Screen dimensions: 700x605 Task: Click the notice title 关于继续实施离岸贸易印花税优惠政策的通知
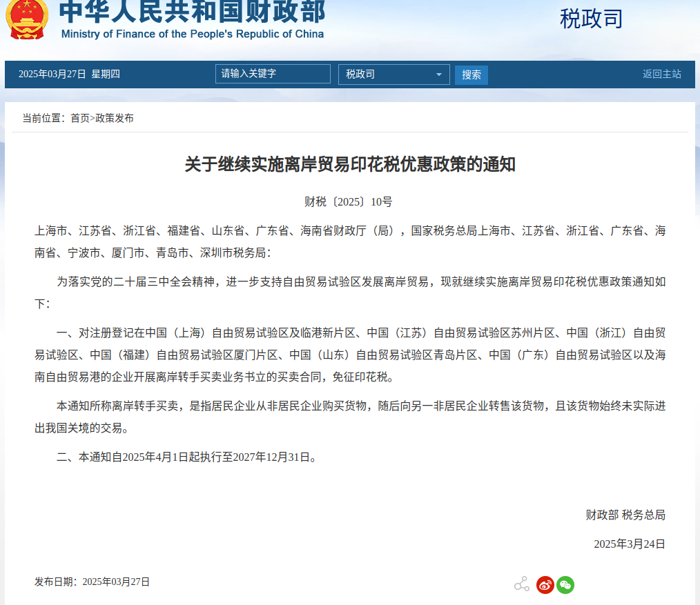point(350,164)
